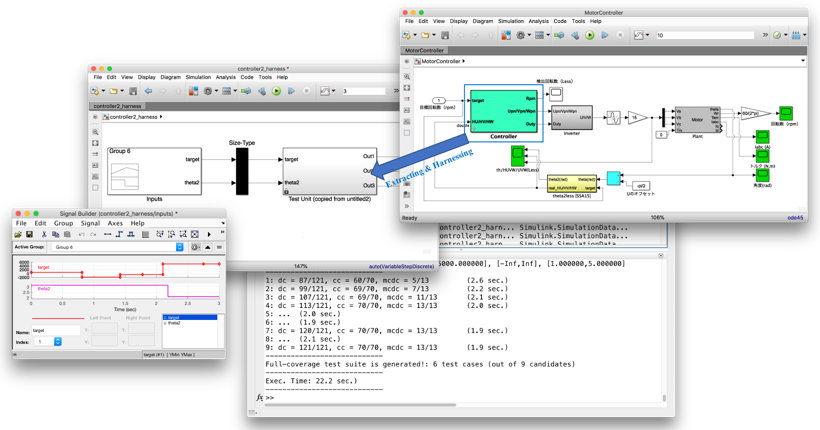Click Model Advisor checkmark icon in MotorController
The width and height of the screenshot is (820, 430).
tap(777, 35)
